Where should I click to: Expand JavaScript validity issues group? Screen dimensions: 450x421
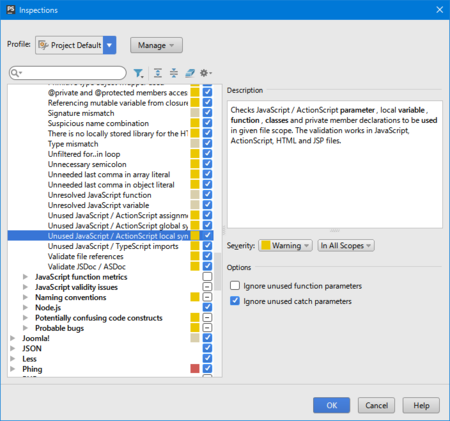(25, 287)
